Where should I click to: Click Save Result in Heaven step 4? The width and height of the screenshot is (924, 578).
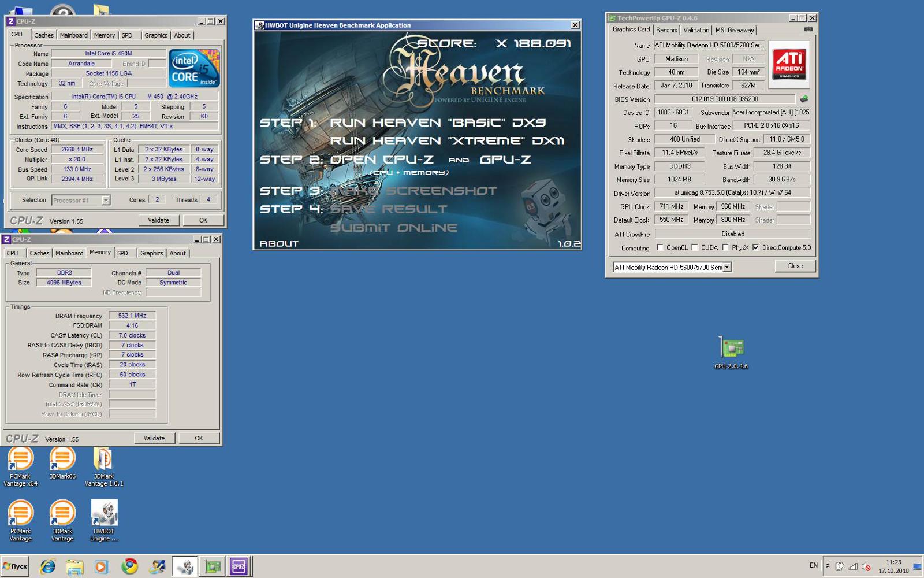(388, 209)
